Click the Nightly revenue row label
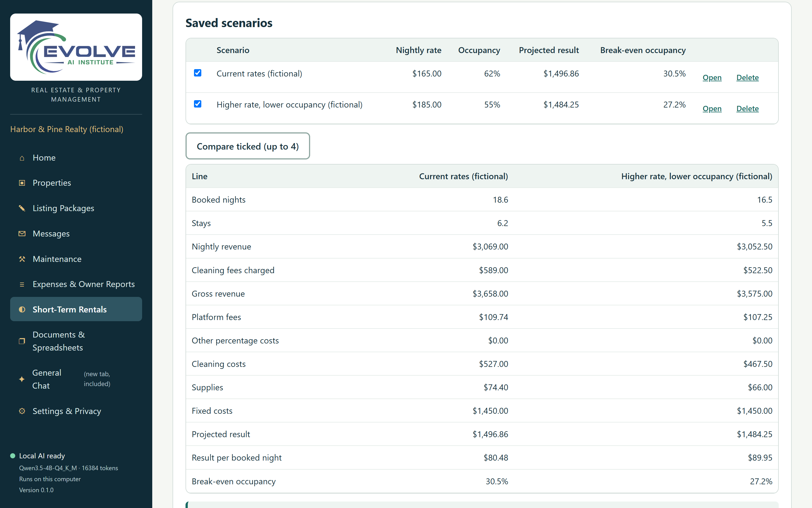 (x=221, y=247)
